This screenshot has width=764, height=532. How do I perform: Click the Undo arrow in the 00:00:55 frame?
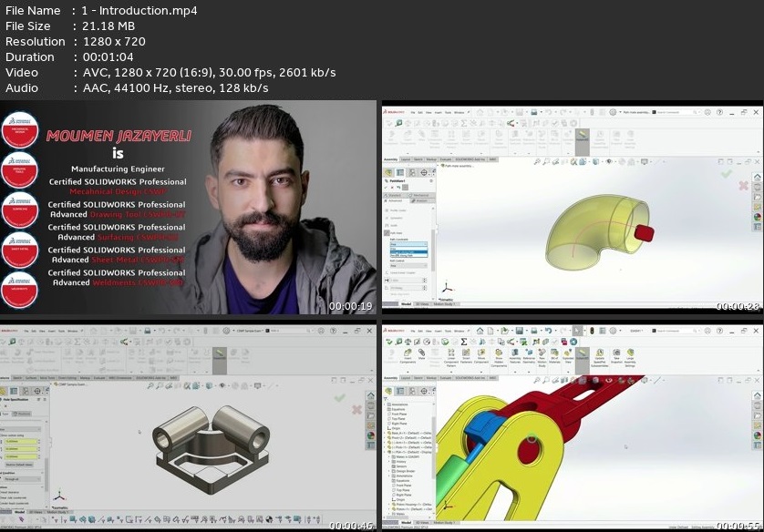tap(549, 331)
